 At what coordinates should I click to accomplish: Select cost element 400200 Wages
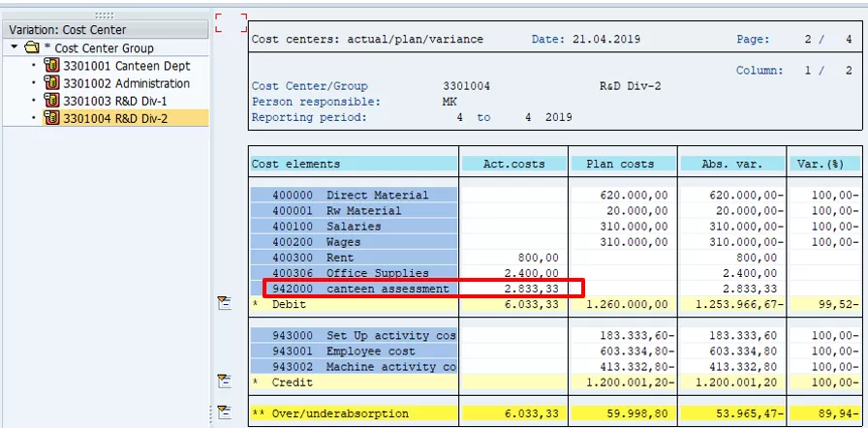354,242
